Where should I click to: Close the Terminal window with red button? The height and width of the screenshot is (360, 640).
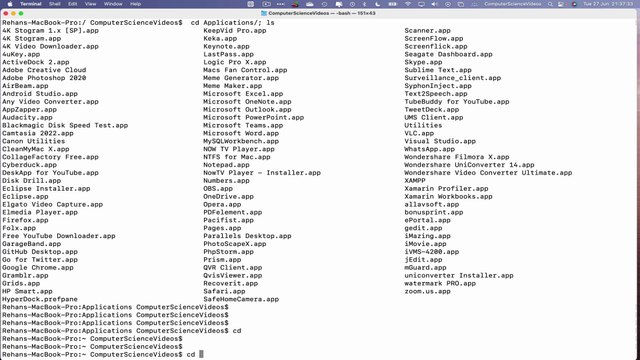pos(6,13)
